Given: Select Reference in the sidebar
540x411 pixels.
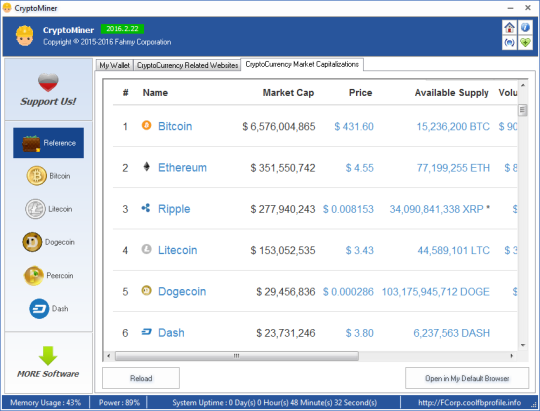Looking at the screenshot, I should [x=49, y=143].
